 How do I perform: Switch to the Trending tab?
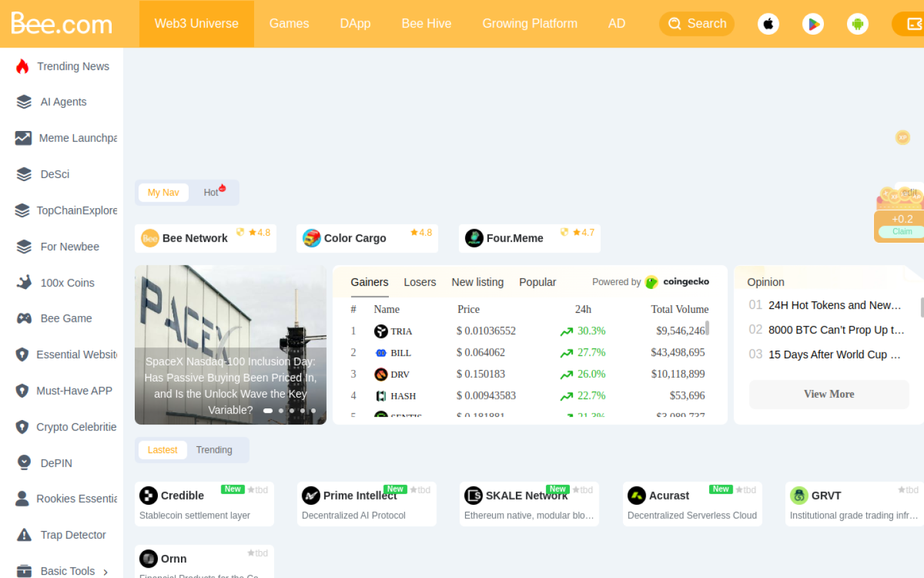(214, 450)
